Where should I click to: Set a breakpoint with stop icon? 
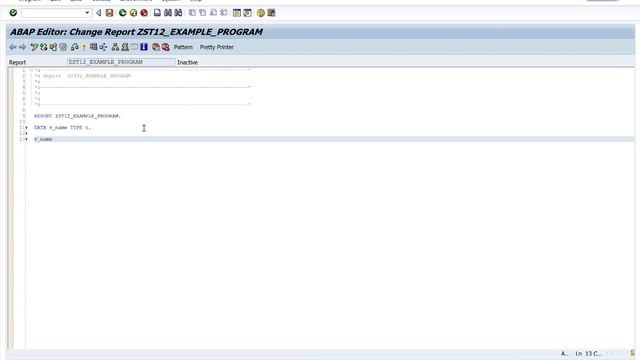[156, 47]
